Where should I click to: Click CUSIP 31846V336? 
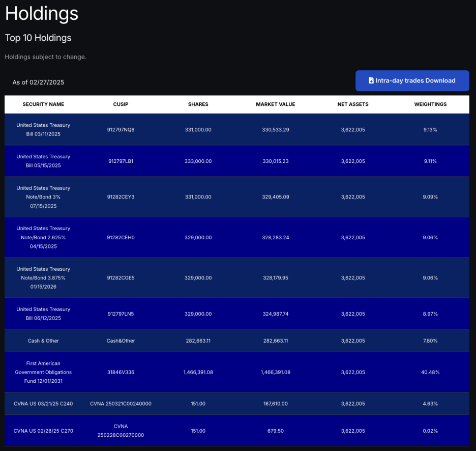click(121, 372)
